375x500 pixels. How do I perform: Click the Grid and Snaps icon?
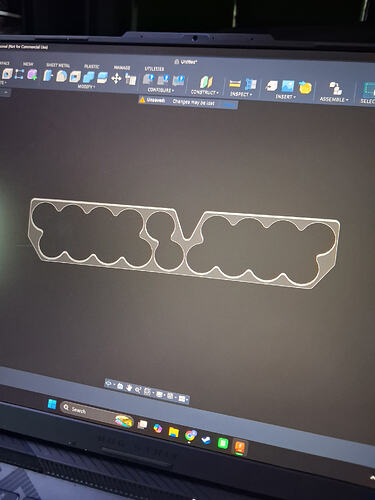click(170, 396)
